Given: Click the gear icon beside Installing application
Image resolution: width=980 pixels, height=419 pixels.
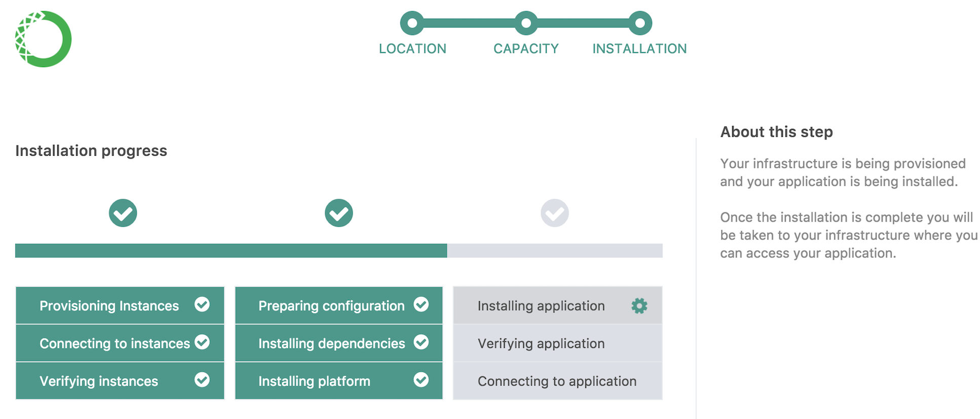Looking at the screenshot, I should point(639,306).
